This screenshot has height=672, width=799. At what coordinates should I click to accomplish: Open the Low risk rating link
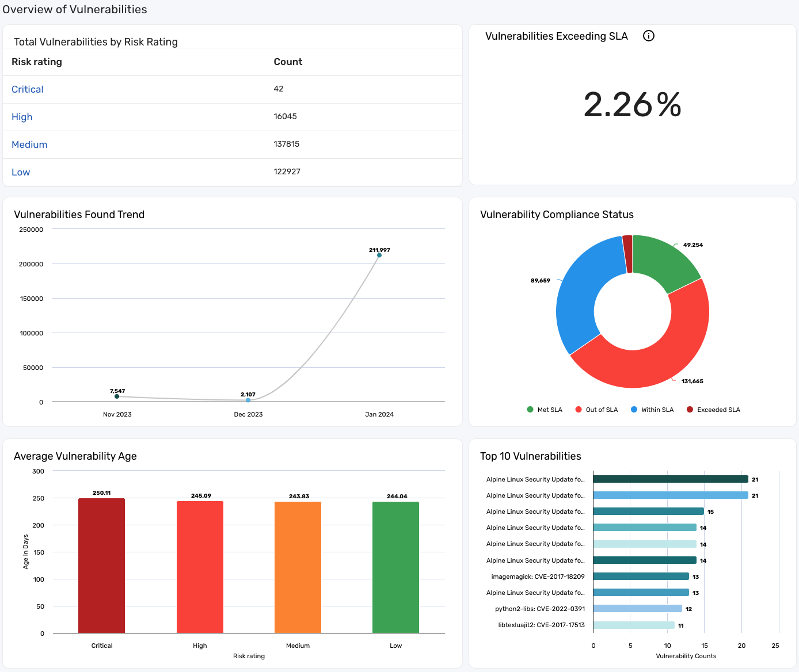(x=21, y=172)
